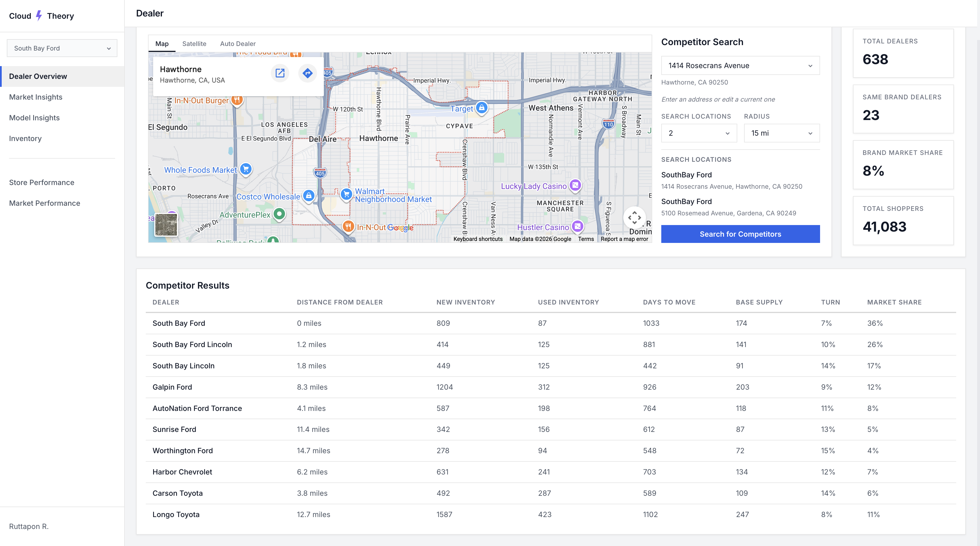
Task: Click the Hawthorne place card title
Action: (x=181, y=69)
